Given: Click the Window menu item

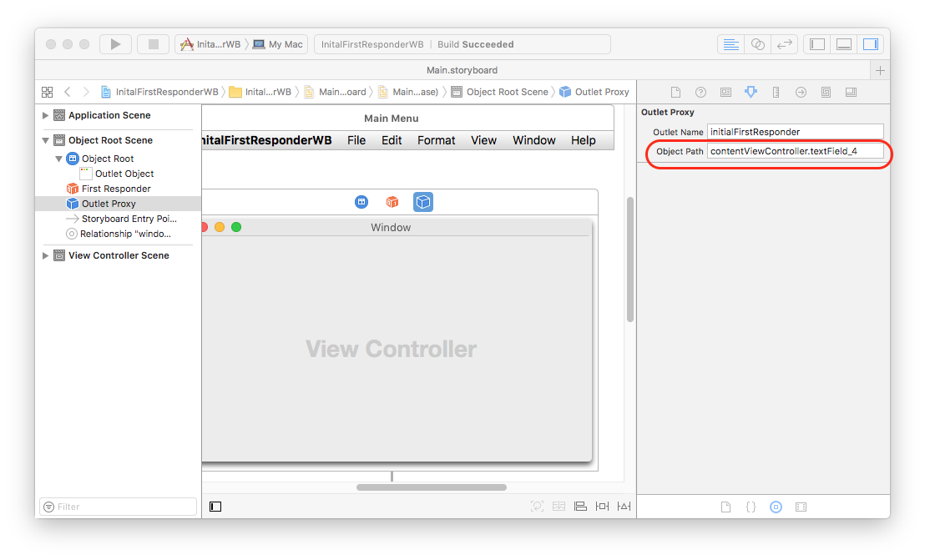Looking at the screenshot, I should click(x=533, y=140).
